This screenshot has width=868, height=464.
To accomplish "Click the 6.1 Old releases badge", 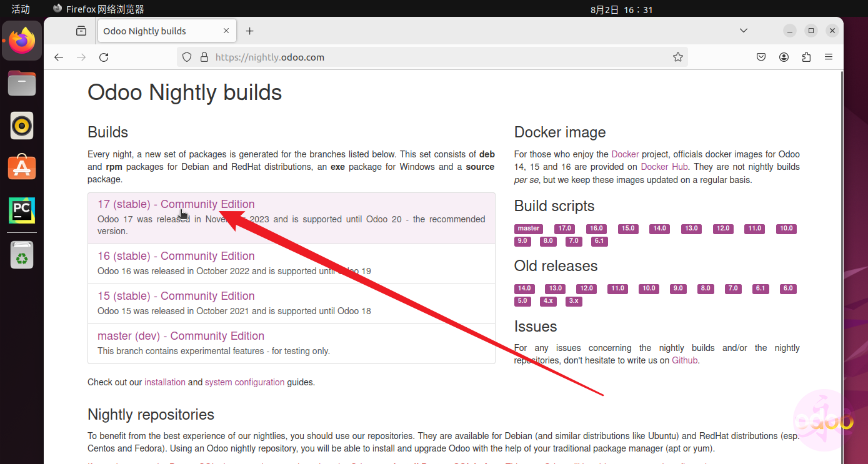I will tap(761, 289).
